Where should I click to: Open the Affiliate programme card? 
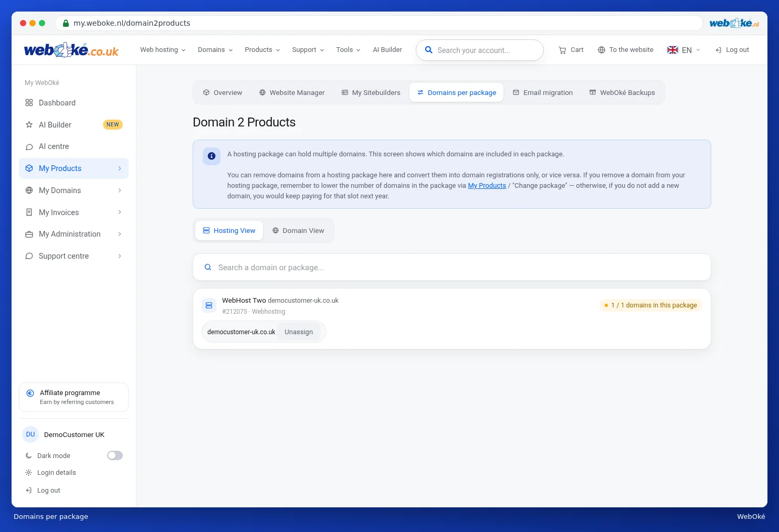[73, 397]
